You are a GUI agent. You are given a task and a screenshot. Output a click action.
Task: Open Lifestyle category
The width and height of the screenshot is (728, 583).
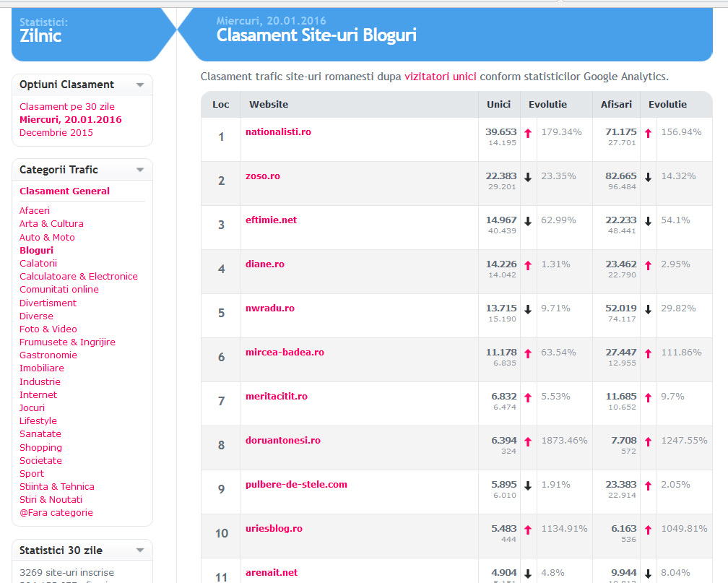pos(38,421)
